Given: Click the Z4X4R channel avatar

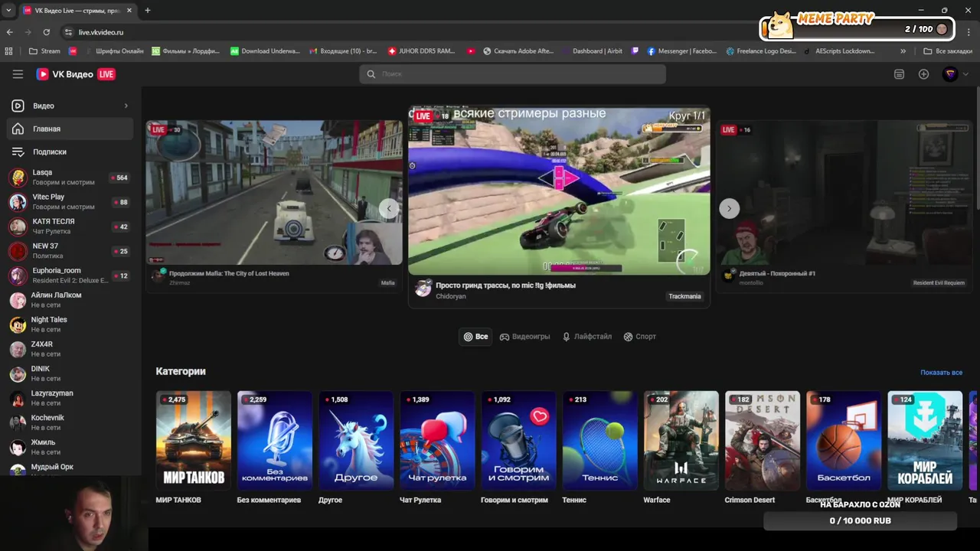Looking at the screenshot, I should click(x=18, y=349).
